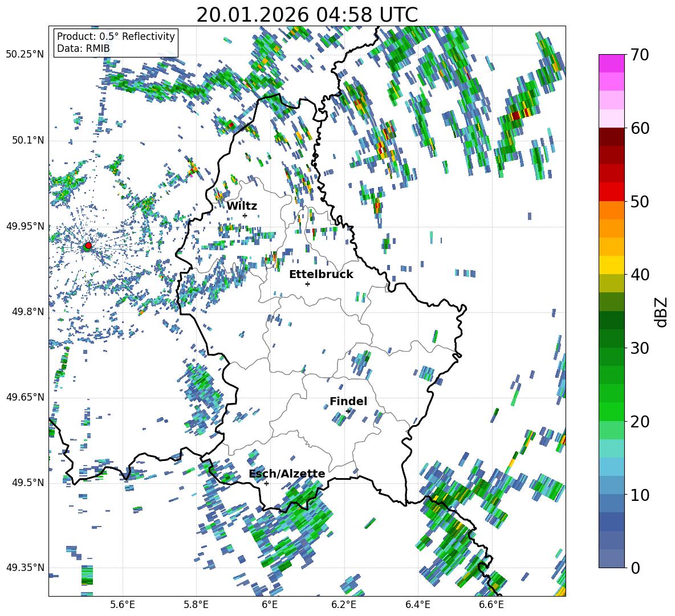Click the 5.6°E longitude label
The height and width of the screenshot is (616, 675).
pyautogui.click(x=123, y=605)
